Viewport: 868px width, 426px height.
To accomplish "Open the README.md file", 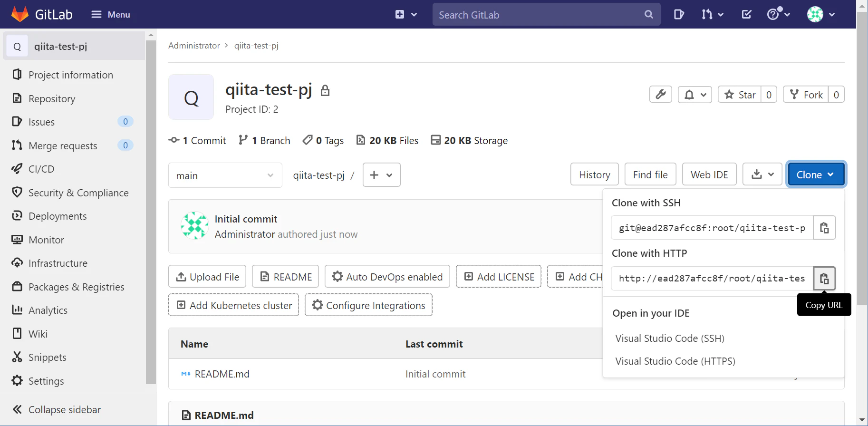I will coord(222,374).
